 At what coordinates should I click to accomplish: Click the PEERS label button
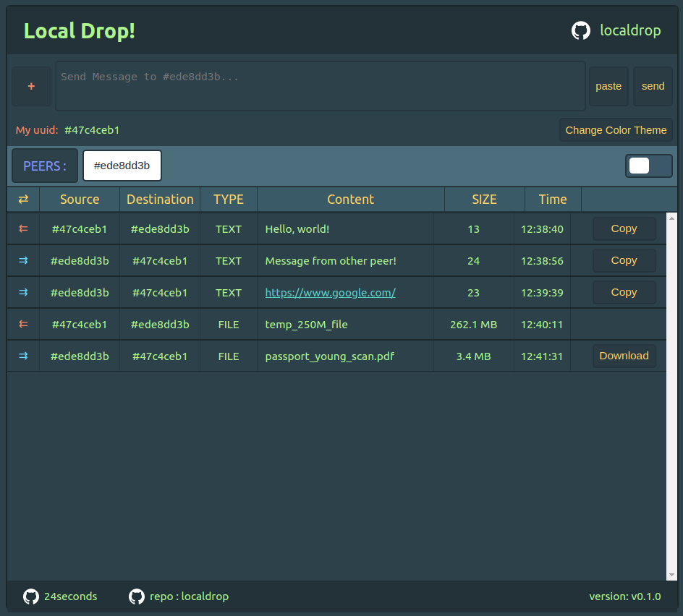pyautogui.click(x=44, y=166)
